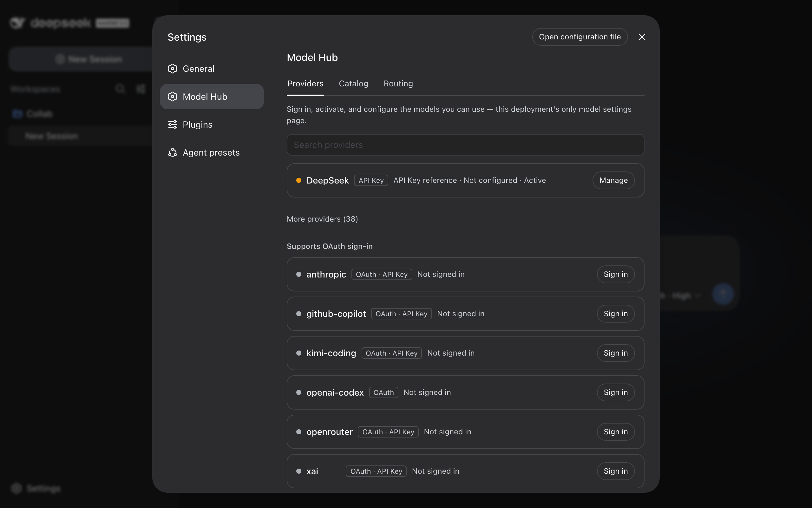This screenshot has height=508, width=812.
Task: Click the orange status dot beside DeepSeek
Action: pos(298,180)
